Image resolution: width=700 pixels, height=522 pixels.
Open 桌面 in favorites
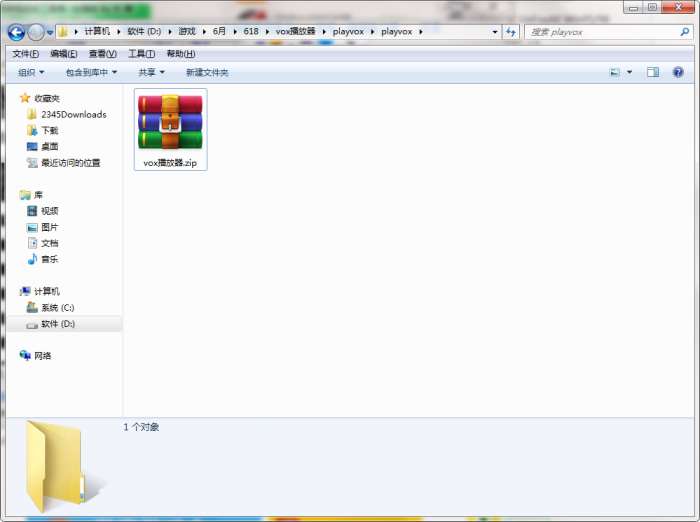click(50, 146)
